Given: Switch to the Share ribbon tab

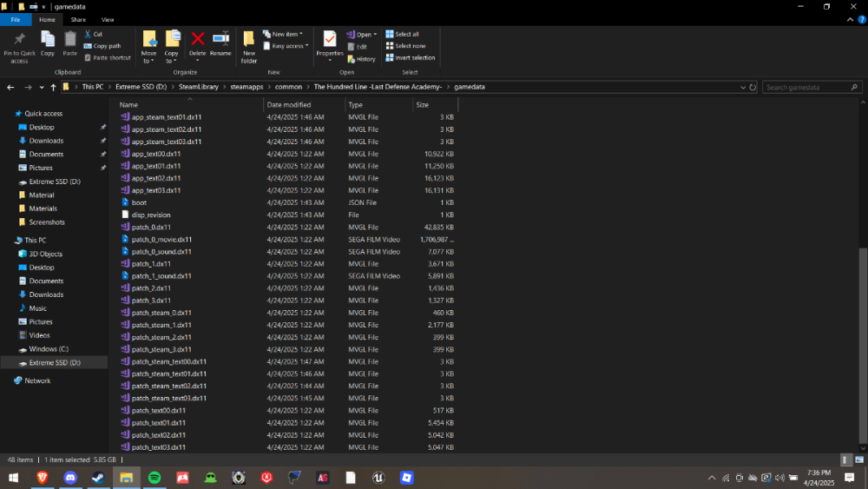Looking at the screenshot, I should tap(78, 19).
